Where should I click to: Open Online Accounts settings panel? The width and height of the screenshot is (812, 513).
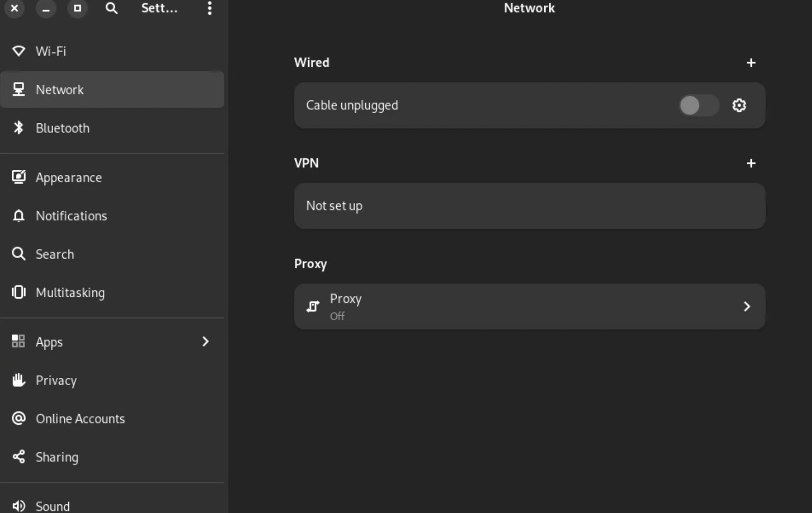point(112,418)
